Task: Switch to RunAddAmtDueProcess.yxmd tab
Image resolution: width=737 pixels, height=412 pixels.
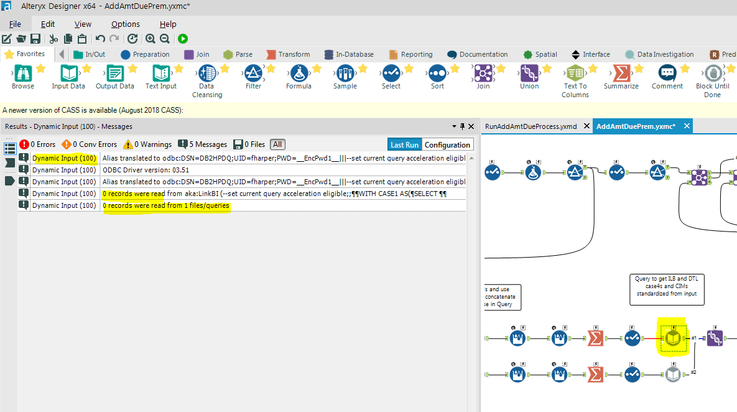Action: click(x=531, y=126)
